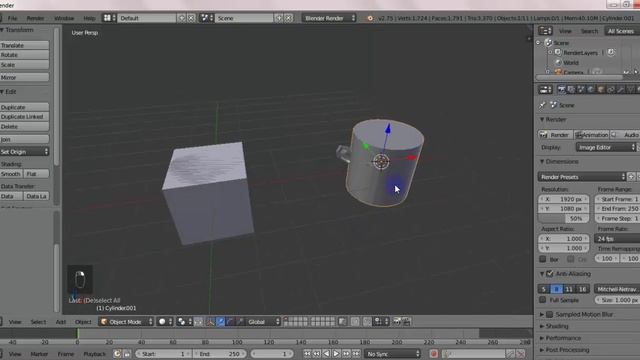The width and height of the screenshot is (640, 360).
Task: Open the Help menu
Action: 89,18
